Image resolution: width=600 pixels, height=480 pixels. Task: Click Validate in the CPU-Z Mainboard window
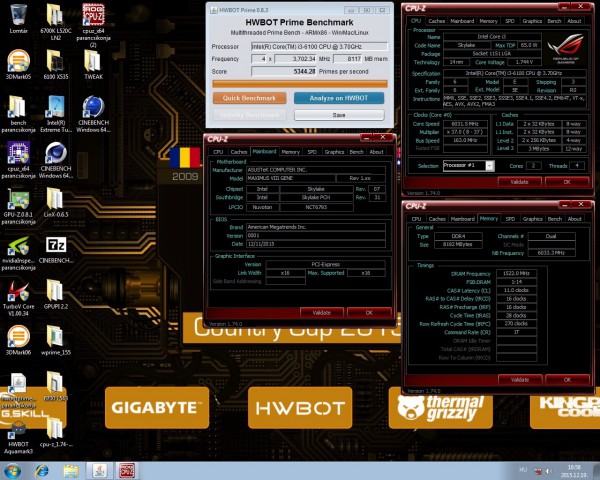point(322,313)
